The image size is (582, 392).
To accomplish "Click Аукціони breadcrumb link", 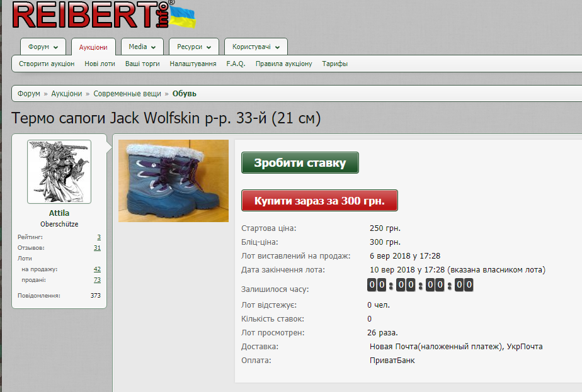I will [x=66, y=94].
